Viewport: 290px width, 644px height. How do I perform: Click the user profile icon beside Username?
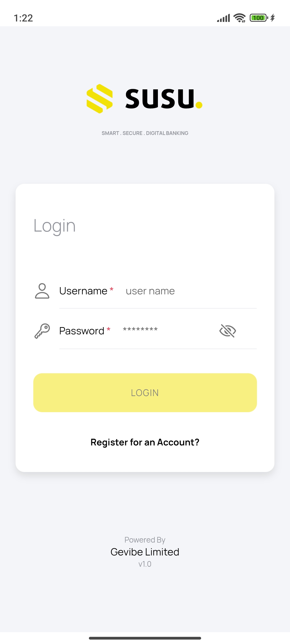(42, 291)
